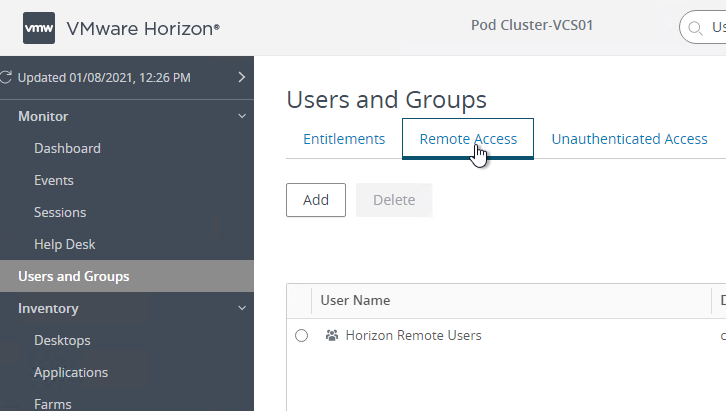Collapse the sidebar using the chevron arrow
726x411 pixels.
241,76
